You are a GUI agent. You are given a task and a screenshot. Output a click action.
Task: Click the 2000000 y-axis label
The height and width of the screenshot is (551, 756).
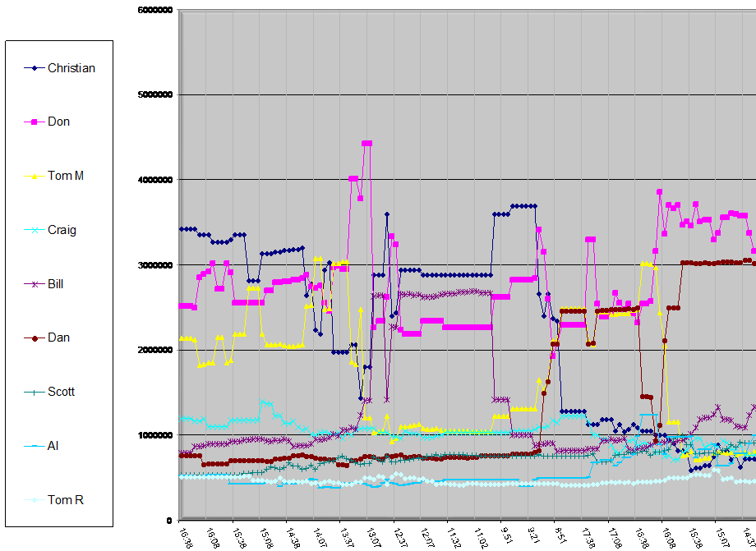[154, 350]
